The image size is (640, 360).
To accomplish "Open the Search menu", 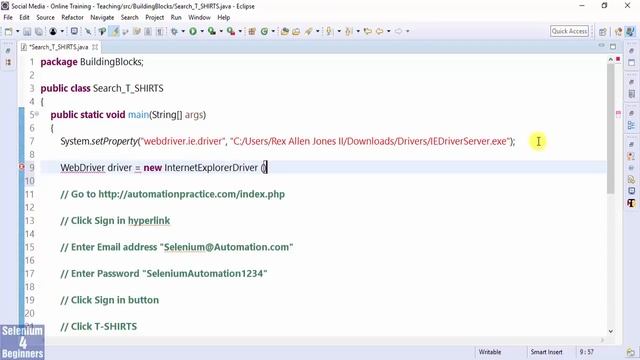I will click(x=129, y=18).
